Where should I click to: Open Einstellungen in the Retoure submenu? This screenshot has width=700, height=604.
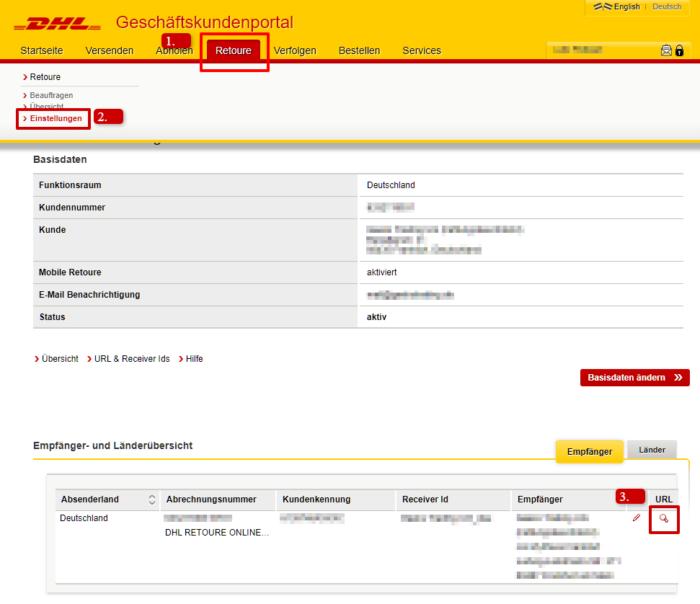pyautogui.click(x=56, y=118)
